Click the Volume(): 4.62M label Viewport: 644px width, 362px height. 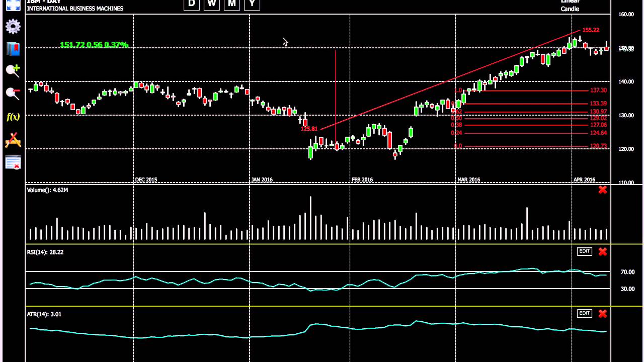click(x=47, y=190)
